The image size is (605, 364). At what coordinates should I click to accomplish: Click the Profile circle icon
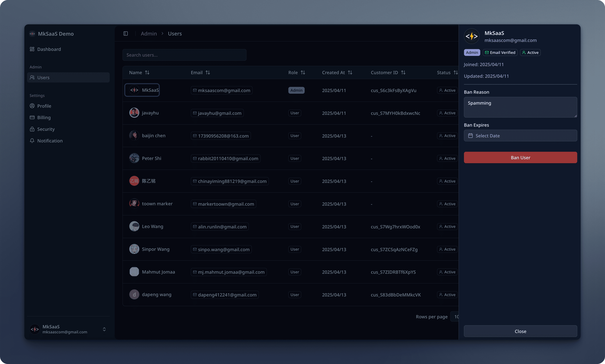click(32, 106)
